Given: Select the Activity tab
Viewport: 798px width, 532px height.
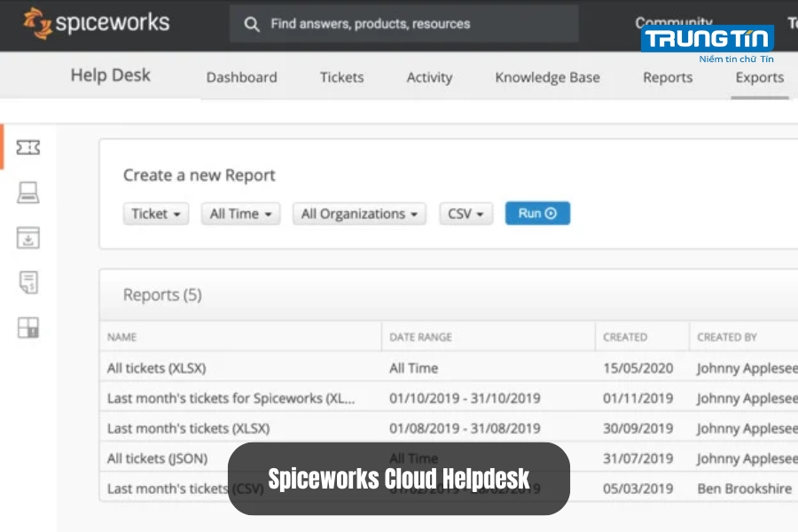Looking at the screenshot, I should pos(429,78).
